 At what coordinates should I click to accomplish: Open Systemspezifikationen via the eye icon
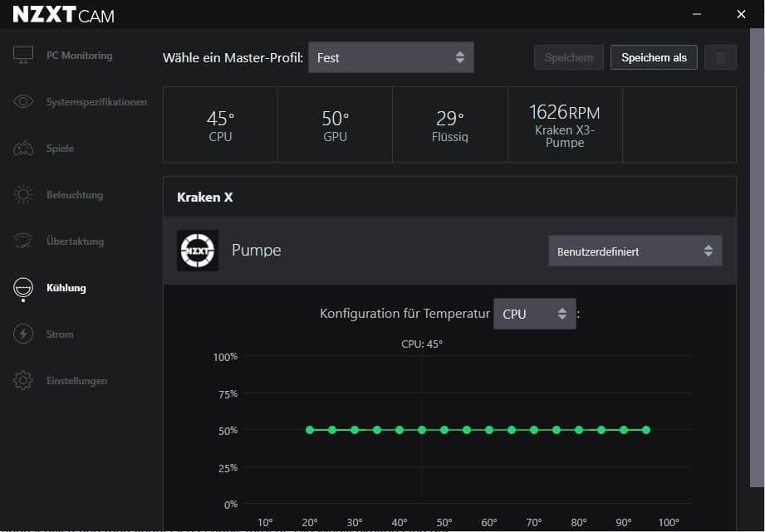(23, 102)
